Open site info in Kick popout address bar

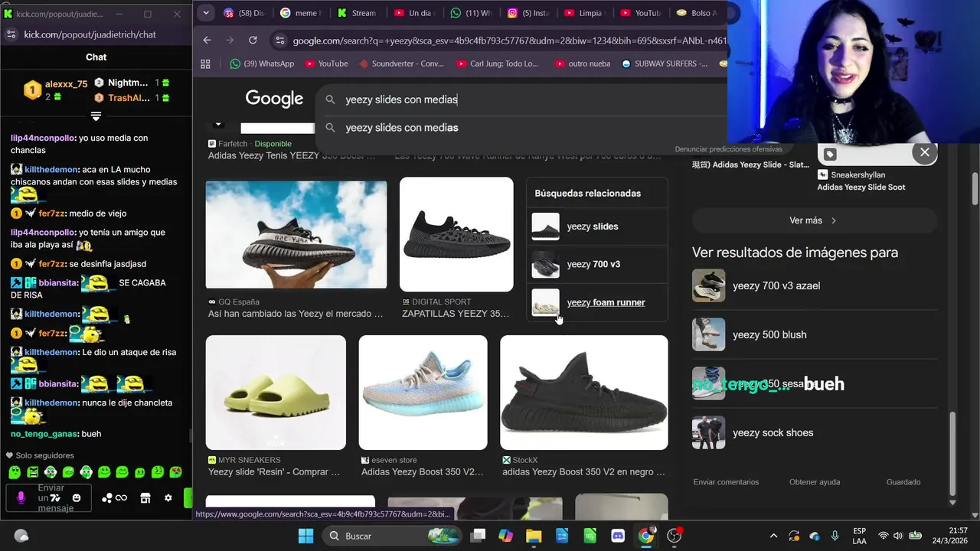(x=11, y=34)
